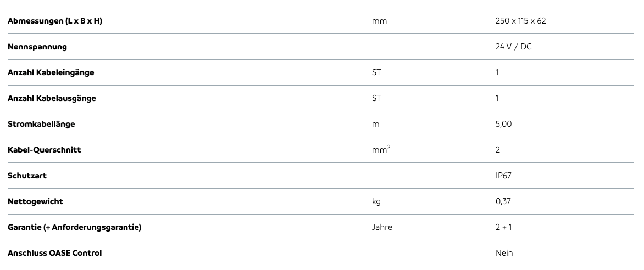Click the 0,37 weight value
The width and height of the screenshot is (644, 270).
click(503, 201)
